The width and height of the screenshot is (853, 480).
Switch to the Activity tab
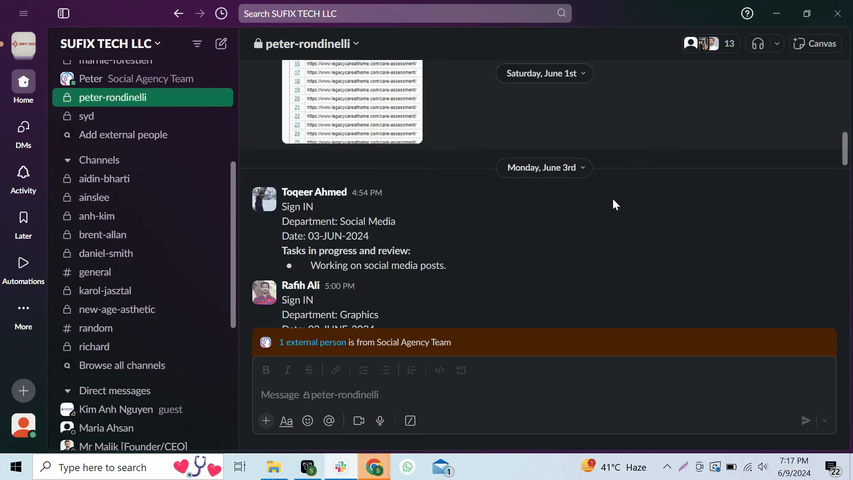23,179
